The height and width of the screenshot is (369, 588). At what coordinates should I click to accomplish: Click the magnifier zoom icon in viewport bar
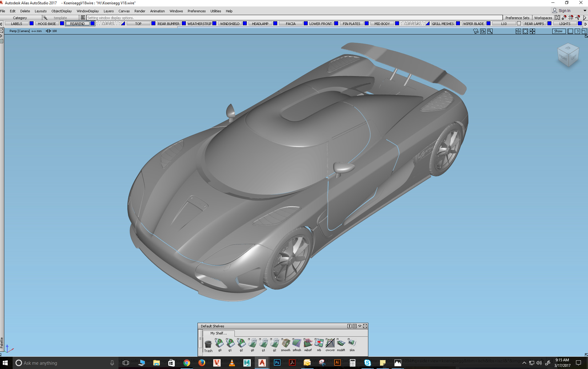[490, 31]
